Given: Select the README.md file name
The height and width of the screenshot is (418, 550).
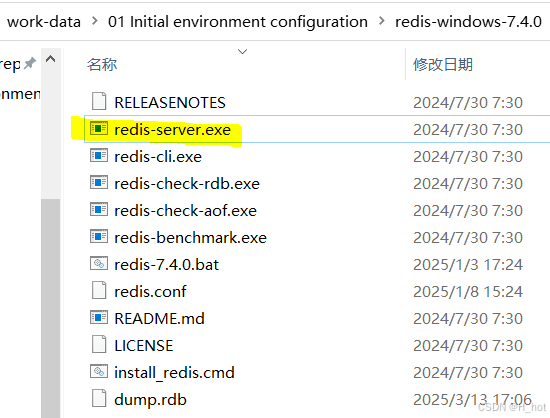Looking at the screenshot, I should point(159,319).
